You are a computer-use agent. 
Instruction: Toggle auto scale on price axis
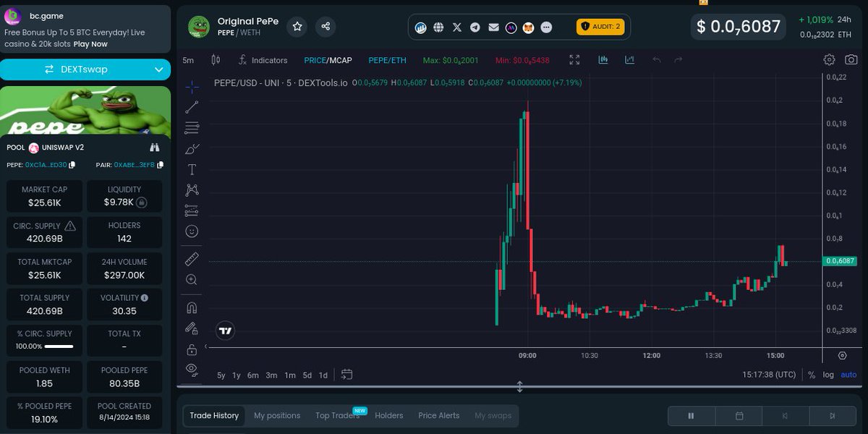pyautogui.click(x=848, y=375)
